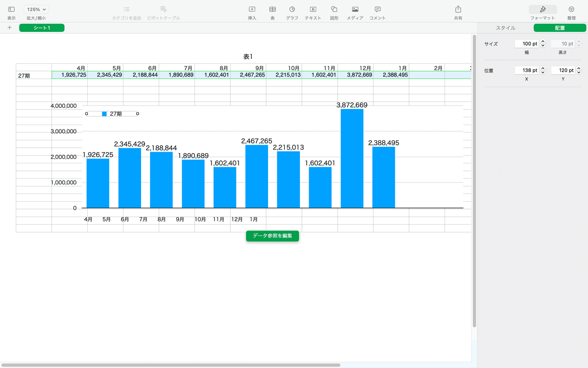Click the height field showing 10 pt
The image size is (588, 368).
tap(563, 44)
